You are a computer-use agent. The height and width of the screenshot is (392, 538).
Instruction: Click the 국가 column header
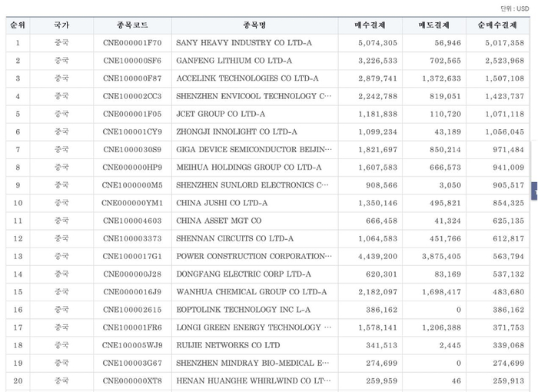tap(61, 25)
